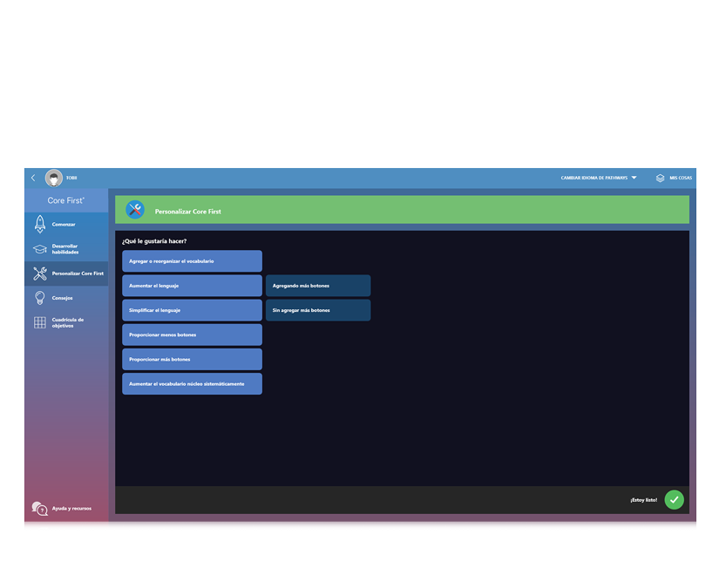The width and height of the screenshot is (719, 588).
Task: Collapse the left navigation with back chevron
Action: point(32,178)
